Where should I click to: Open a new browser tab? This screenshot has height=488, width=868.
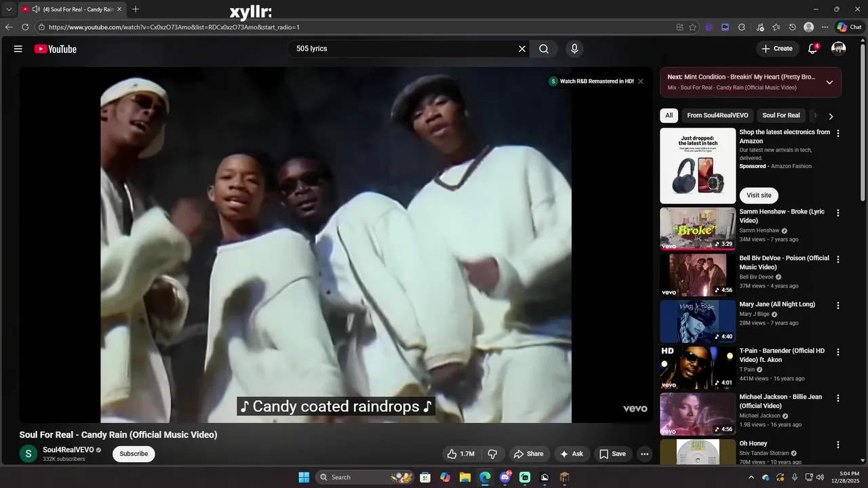136,9
